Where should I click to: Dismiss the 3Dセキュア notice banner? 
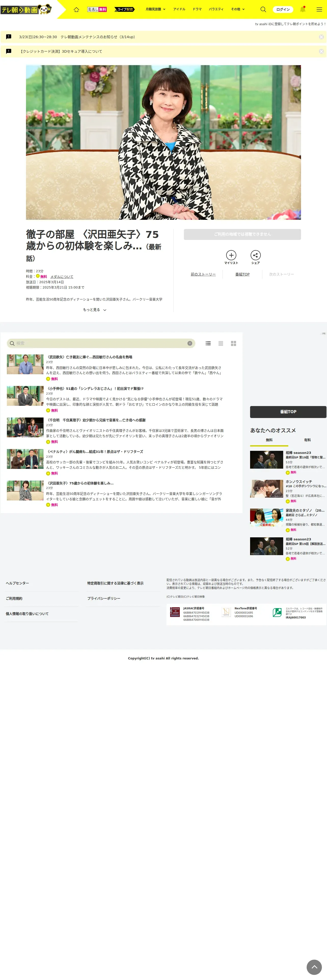point(321,51)
